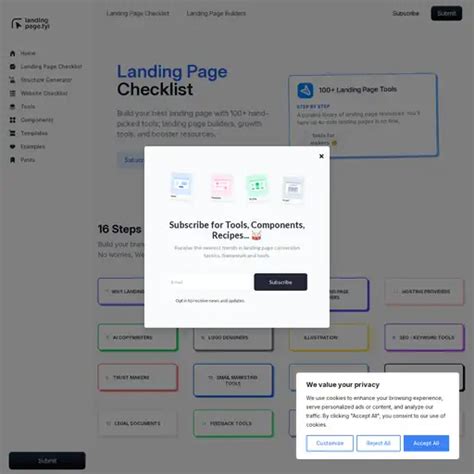Screen dimensions: 474x474
Task: Accept all cookies
Action: 426,443
